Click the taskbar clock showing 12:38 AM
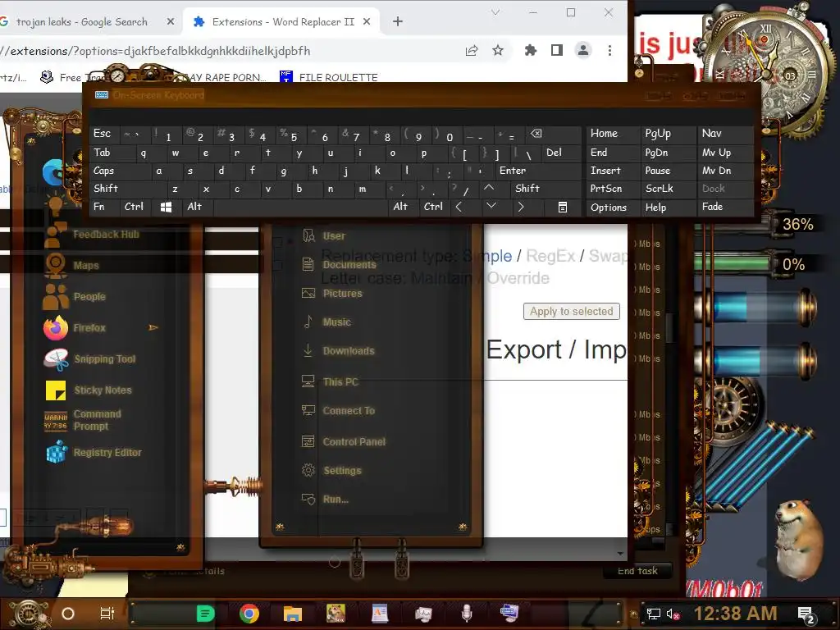Screen dimensions: 840x630 click(736, 614)
